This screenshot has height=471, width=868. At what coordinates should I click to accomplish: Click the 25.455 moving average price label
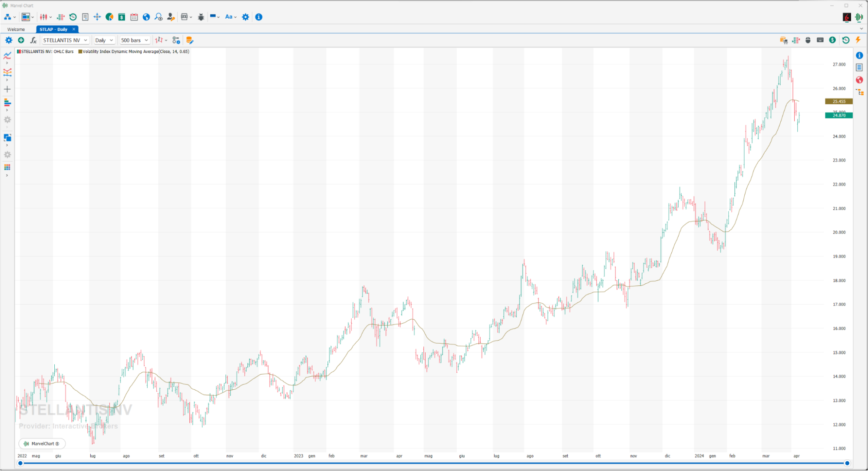tap(839, 101)
